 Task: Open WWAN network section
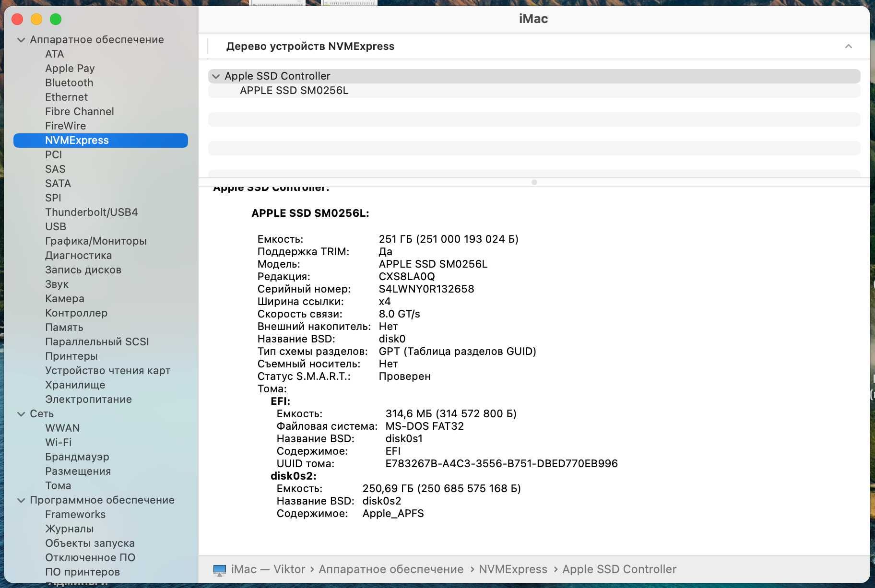[63, 428]
